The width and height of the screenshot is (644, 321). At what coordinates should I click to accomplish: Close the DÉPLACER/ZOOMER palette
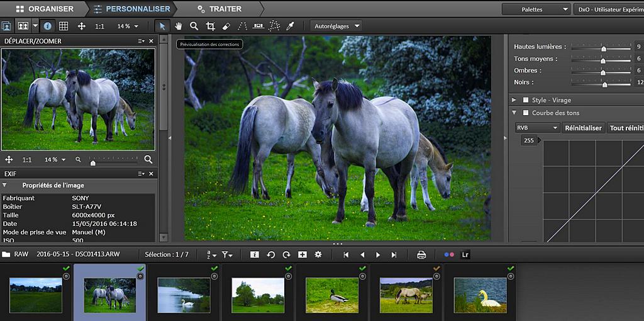151,41
